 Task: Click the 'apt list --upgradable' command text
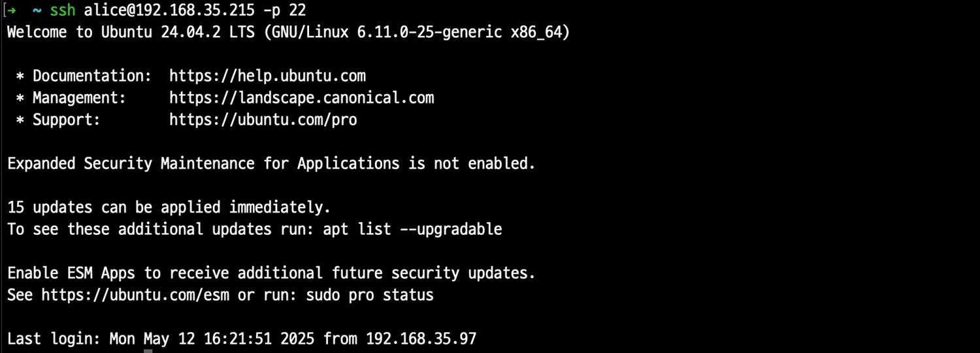pos(412,229)
